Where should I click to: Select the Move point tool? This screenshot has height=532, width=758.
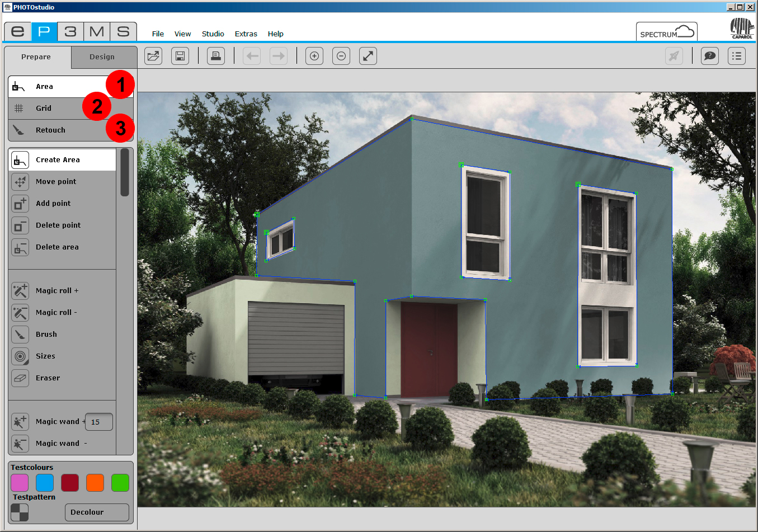click(62, 182)
